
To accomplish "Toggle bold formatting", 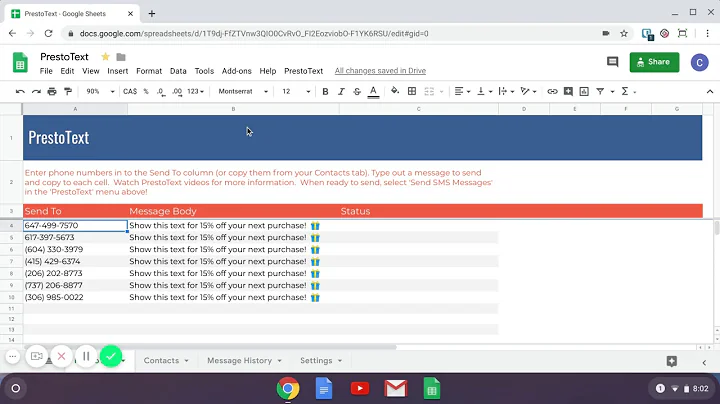I will click(325, 91).
